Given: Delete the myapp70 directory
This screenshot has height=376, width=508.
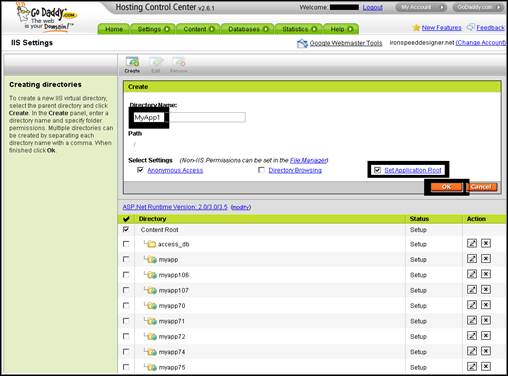Looking at the screenshot, I should (486, 305).
